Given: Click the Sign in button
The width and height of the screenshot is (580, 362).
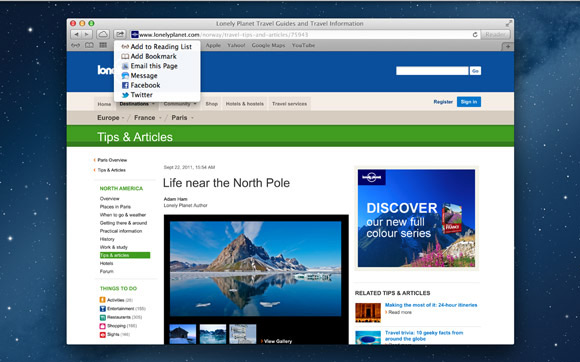Looking at the screenshot, I should click(469, 102).
